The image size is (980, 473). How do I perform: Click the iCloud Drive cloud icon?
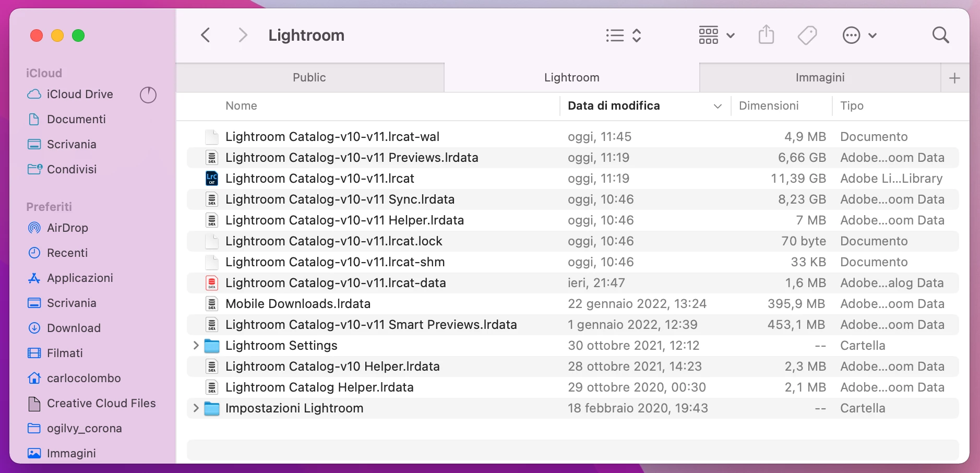pyautogui.click(x=34, y=94)
